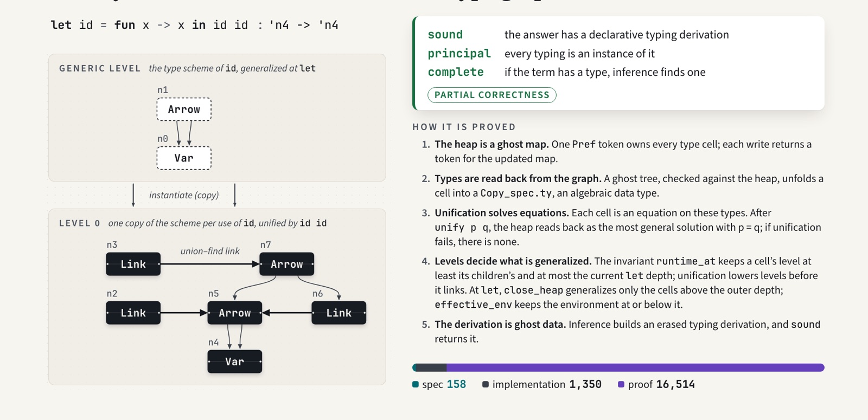Click the 'Copy_spec.ty' code term
The height and width of the screenshot is (420, 868).
click(x=516, y=193)
